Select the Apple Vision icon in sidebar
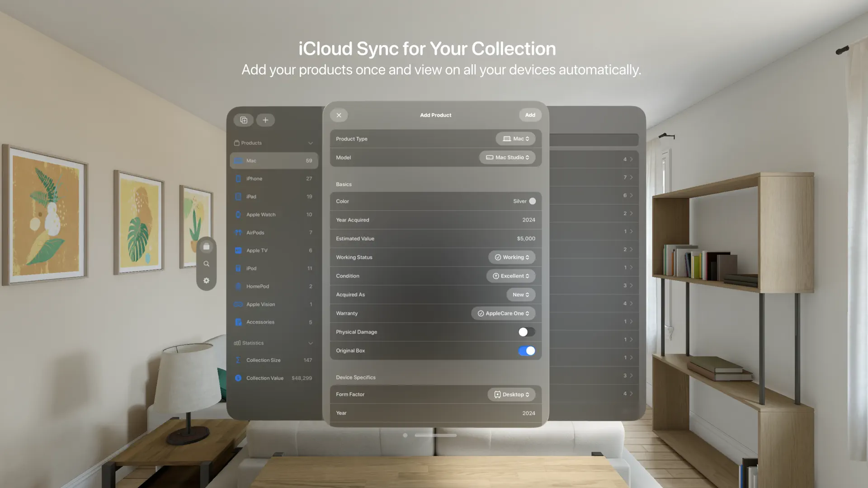 coord(238,304)
